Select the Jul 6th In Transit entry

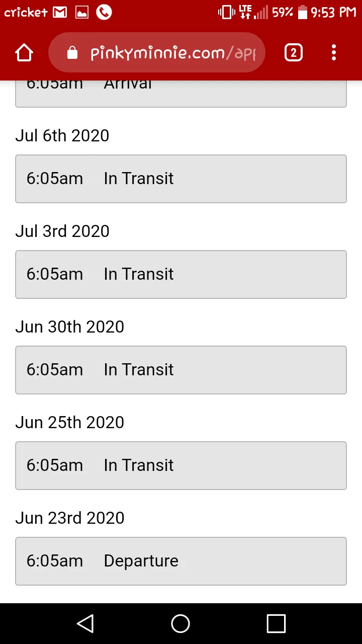click(x=181, y=179)
